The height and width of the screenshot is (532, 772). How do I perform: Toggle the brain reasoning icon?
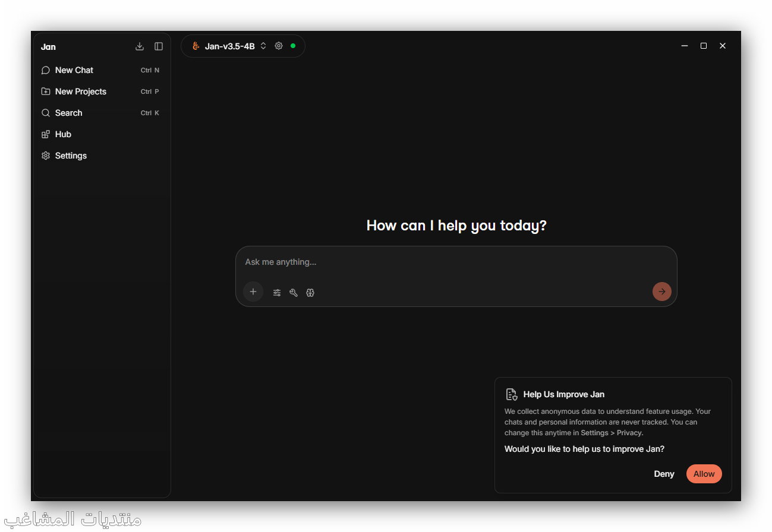310,293
